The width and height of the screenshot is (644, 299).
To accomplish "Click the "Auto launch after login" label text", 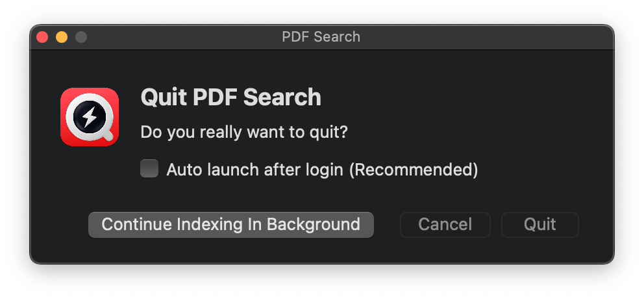I will (254, 170).
